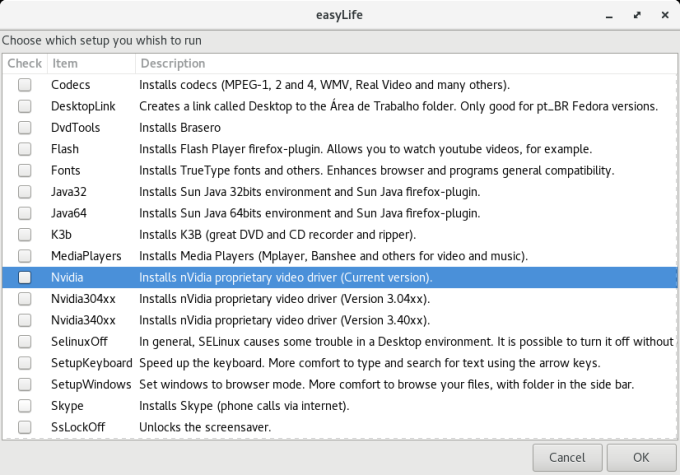Minimize the easyLife window
This screenshot has width=680, height=475.
click(611, 17)
